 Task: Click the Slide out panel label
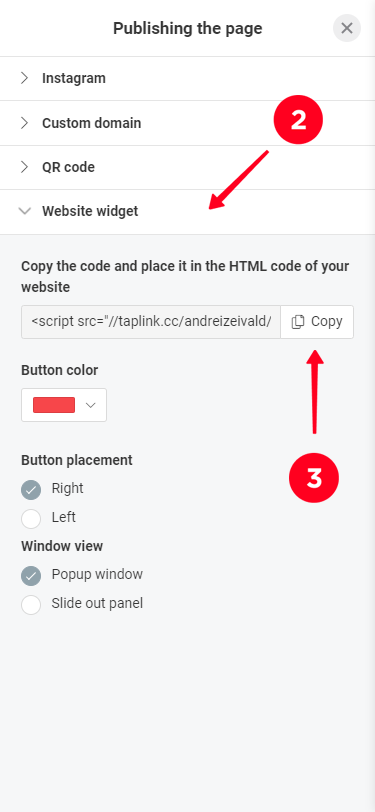pos(97,603)
